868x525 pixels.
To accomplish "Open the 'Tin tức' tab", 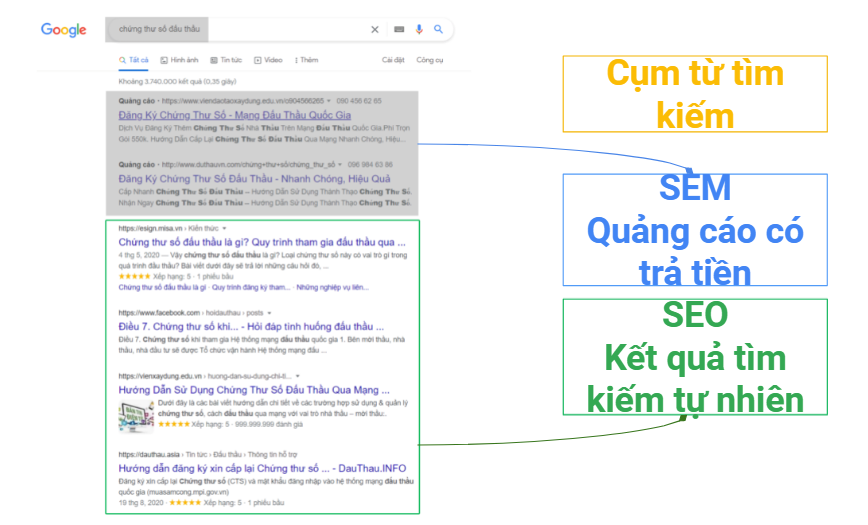I will click(x=226, y=60).
